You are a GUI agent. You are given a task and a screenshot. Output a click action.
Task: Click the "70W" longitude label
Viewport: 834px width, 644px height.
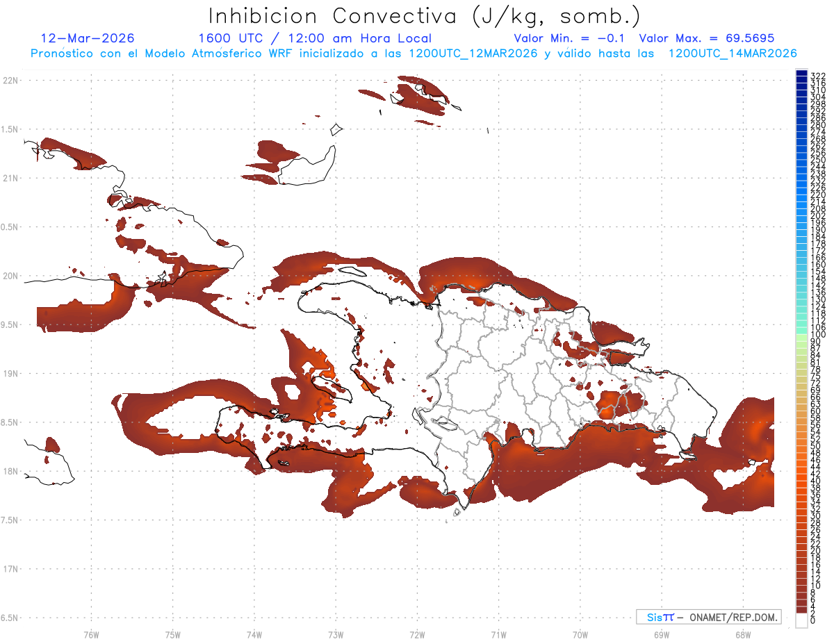(580, 634)
